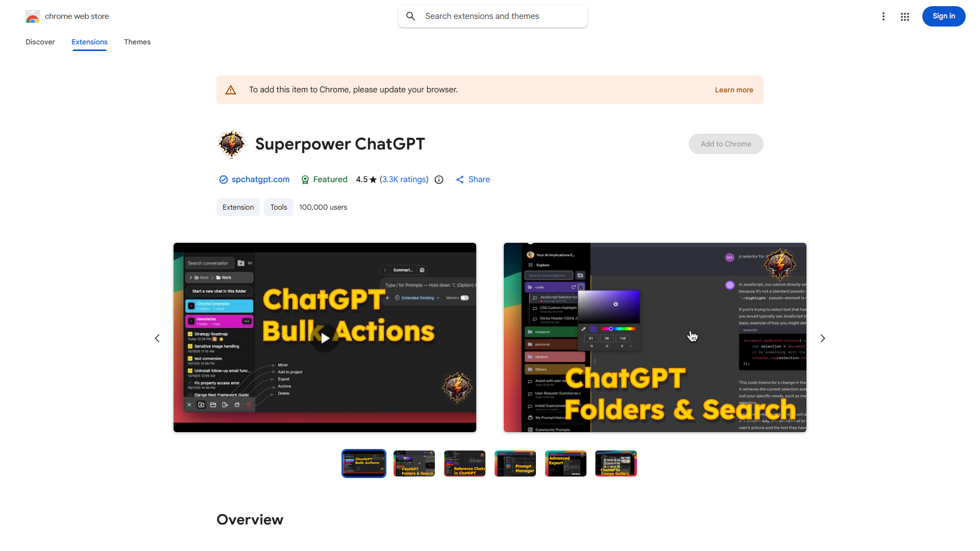Collapse carousel back using previous arrow

[x=157, y=338]
